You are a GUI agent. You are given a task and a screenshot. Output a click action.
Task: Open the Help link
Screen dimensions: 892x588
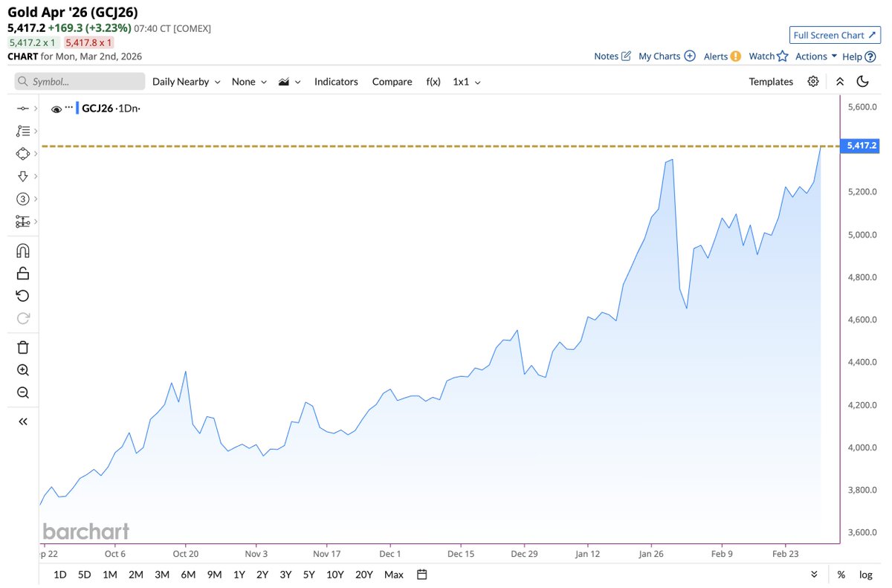point(859,56)
